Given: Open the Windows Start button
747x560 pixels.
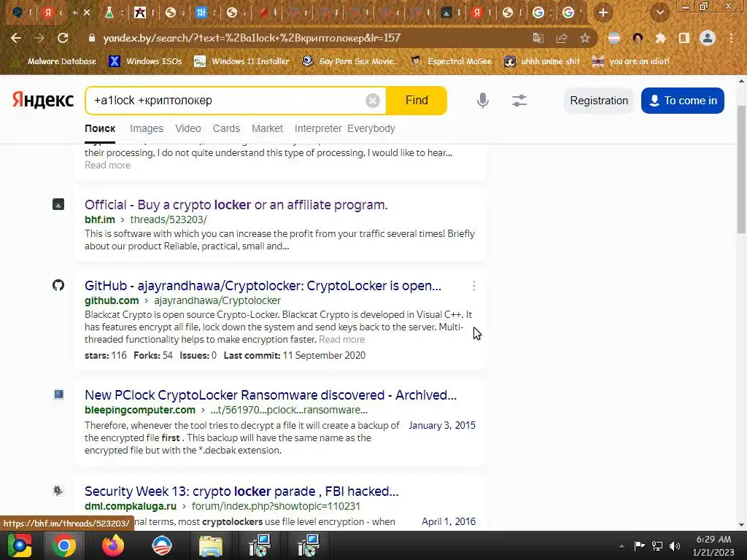Looking at the screenshot, I should click(19, 545).
